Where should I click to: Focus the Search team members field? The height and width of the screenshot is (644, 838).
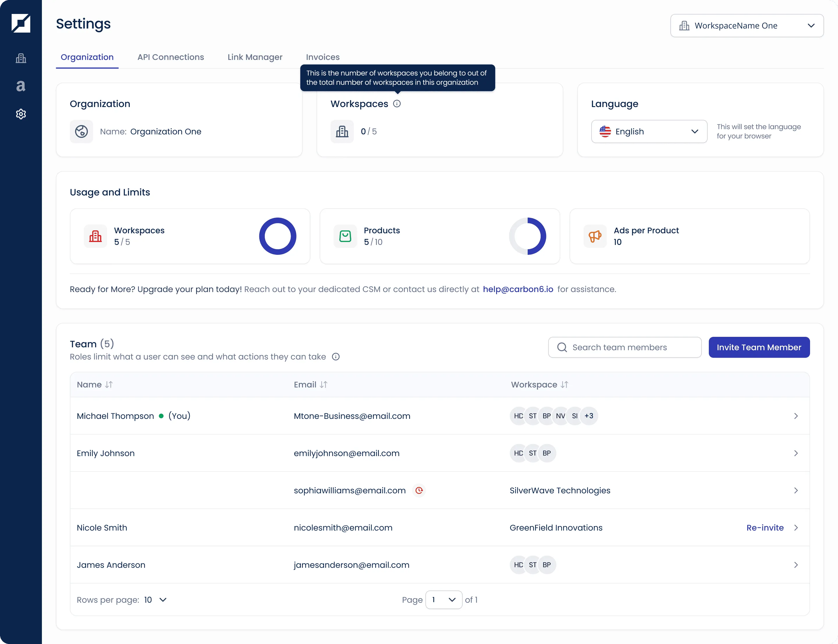coord(625,347)
